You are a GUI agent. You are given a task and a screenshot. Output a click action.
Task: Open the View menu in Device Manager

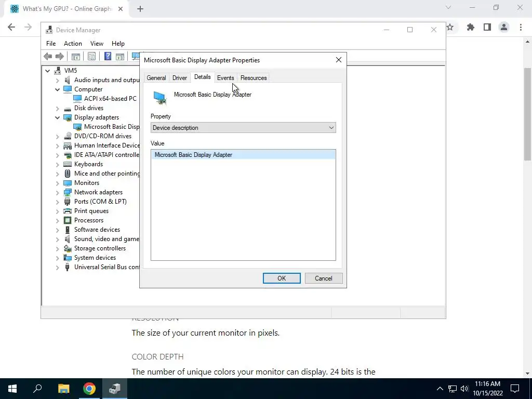click(x=97, y=44)
